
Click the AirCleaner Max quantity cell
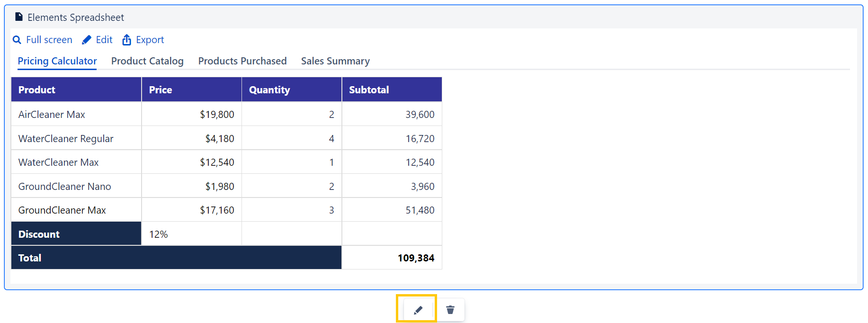292,114
